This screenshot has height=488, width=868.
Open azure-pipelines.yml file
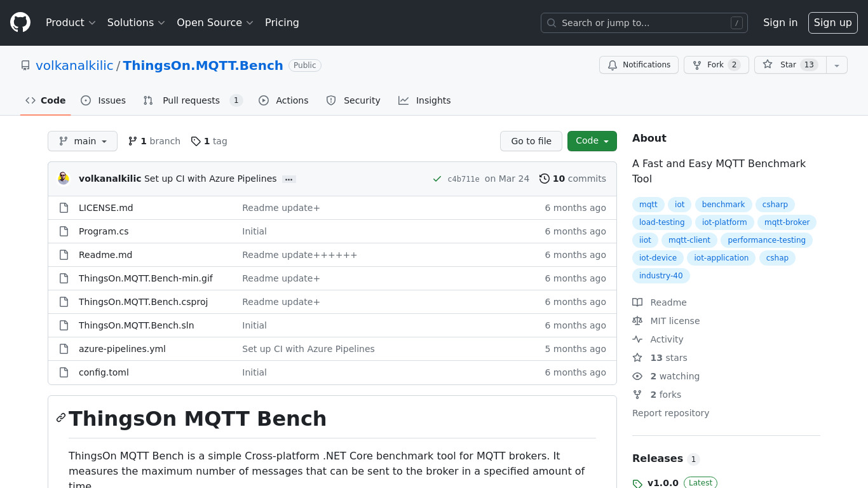pos(122,349)
